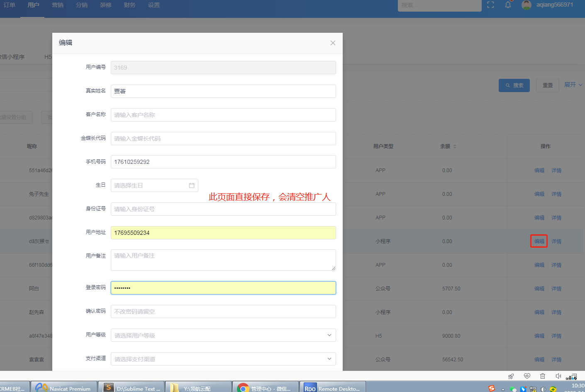Click the 真实姓名 field containing 贾荟
Image resolution: width=585 pixels, height=392 pixels.
click(x=223, y=91)
